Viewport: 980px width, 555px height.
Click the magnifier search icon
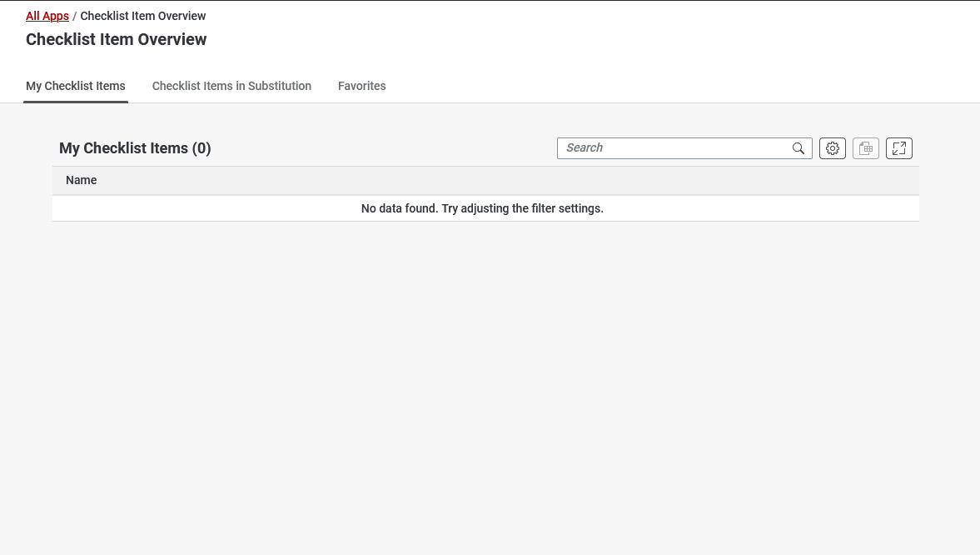[798, 148]
